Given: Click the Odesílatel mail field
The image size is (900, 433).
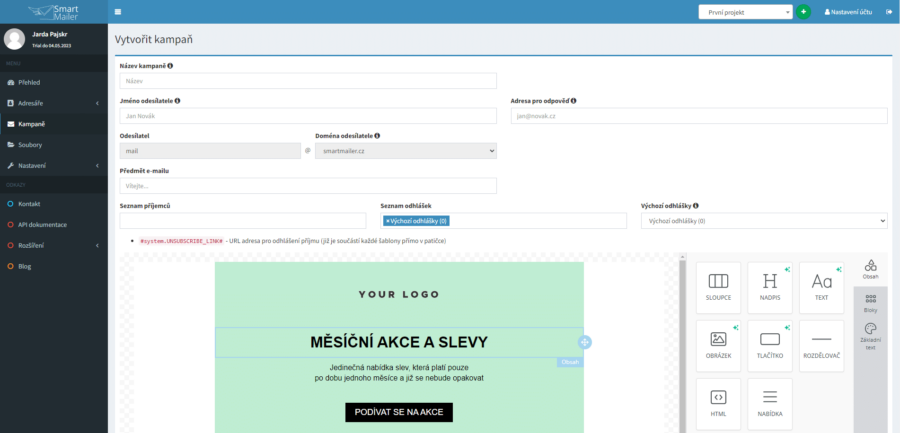Looking at the screenshot, I should tap(210, 150).
